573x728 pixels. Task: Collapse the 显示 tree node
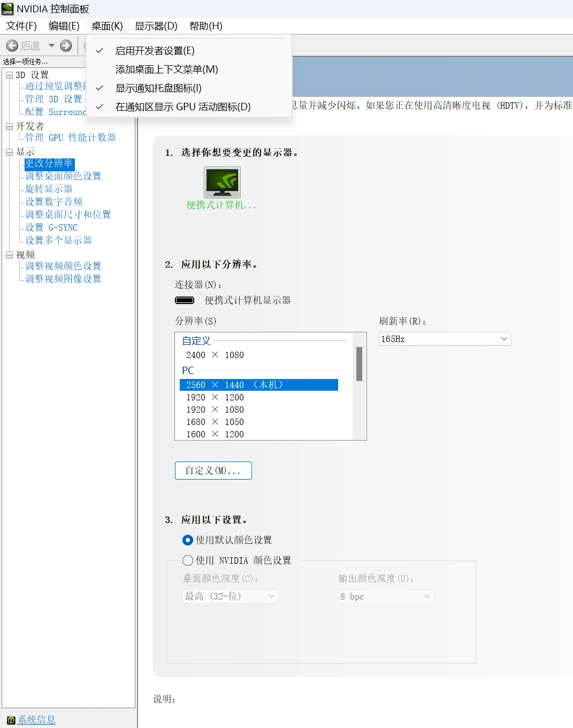[x=9, y=152]
